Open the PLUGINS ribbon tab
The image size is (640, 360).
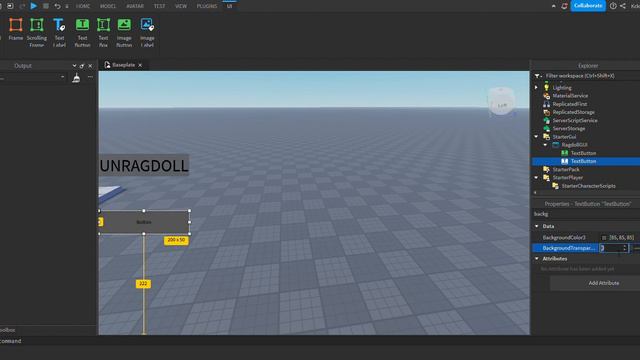pos(207,6)
